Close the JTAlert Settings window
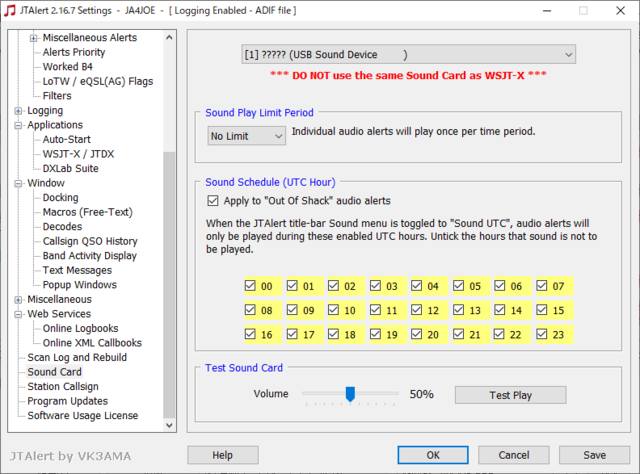 620,11
